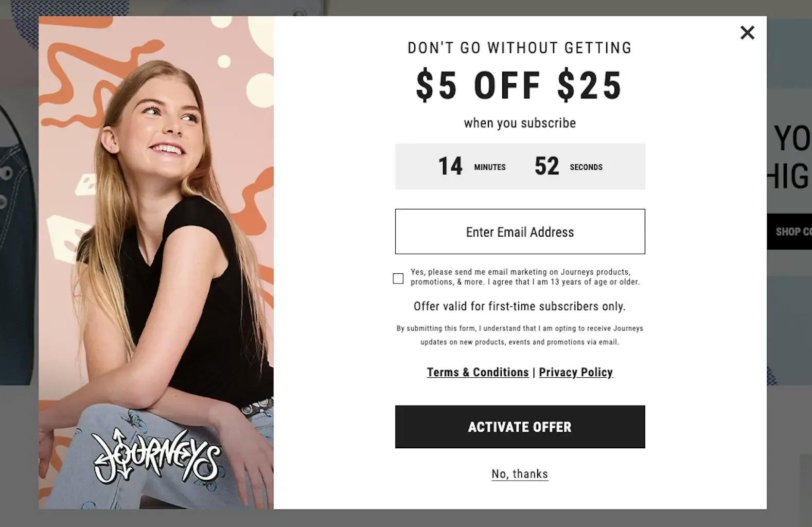Click the $5 OFF $25 headline
This screenshot has width=812, height=527.
(x=520, y=85)
